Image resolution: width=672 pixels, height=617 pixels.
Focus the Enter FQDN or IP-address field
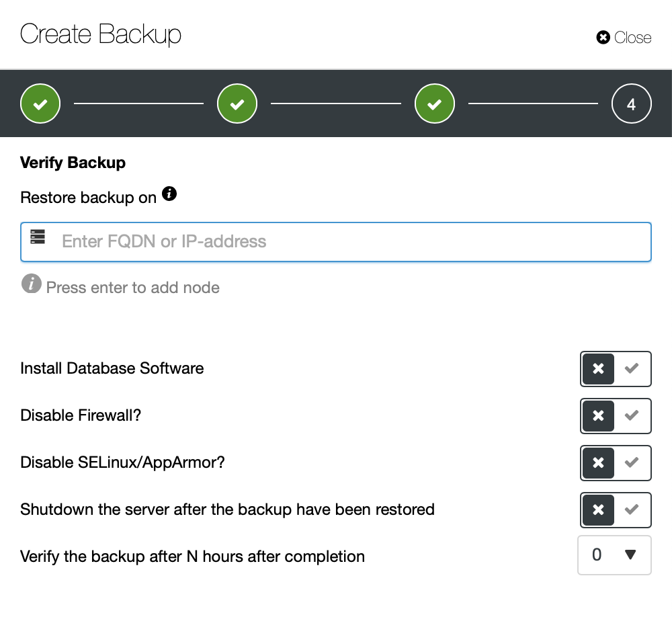[336, 242]
